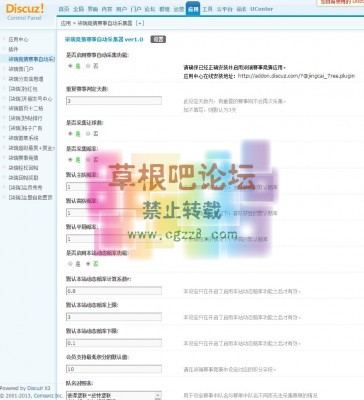Select 否 for collecting odds
364x400 pixels.
coord(88,160)
